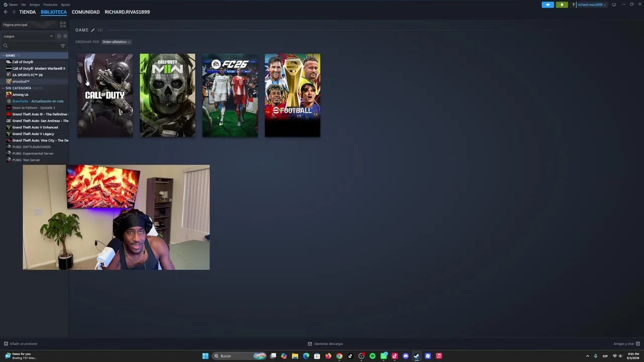Open WhatsApp from the taskbar

(x=383, y=356)
